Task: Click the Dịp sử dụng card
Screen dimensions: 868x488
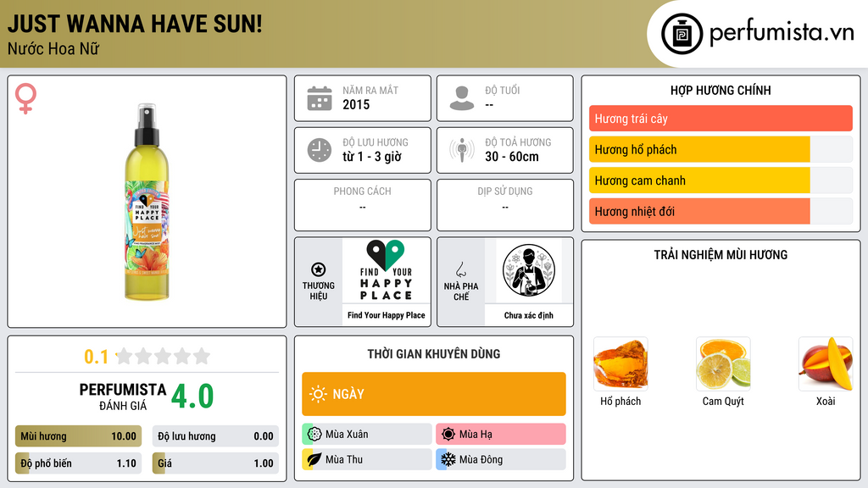Action: [x=505, y=205]
